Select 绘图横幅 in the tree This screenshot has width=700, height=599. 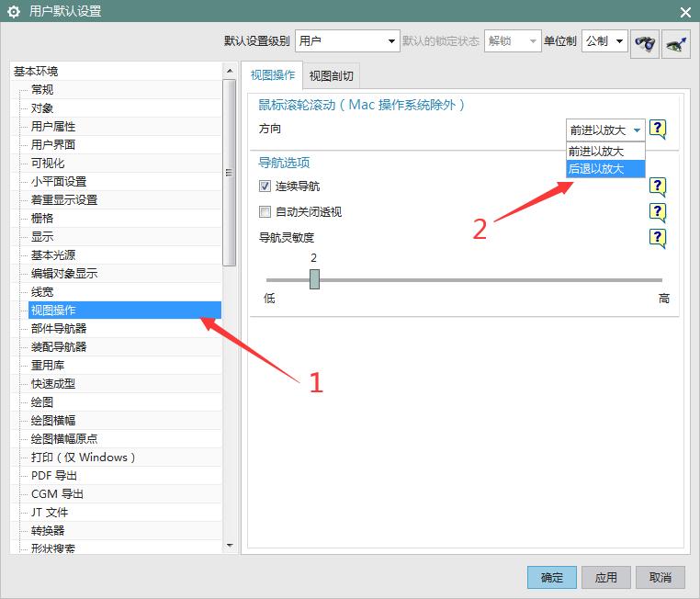click(x=53, y=421)
